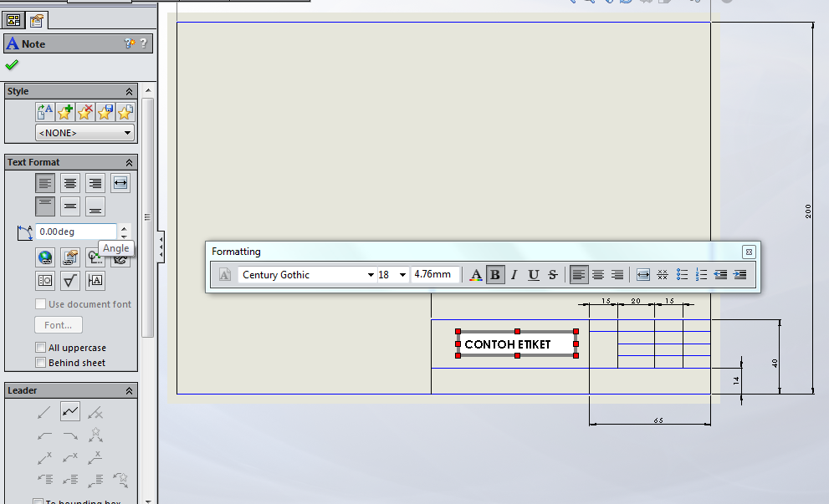829x504 pixels.
Task: Select center text alignment in Text Format panel
Action: [x=70, y=183]
